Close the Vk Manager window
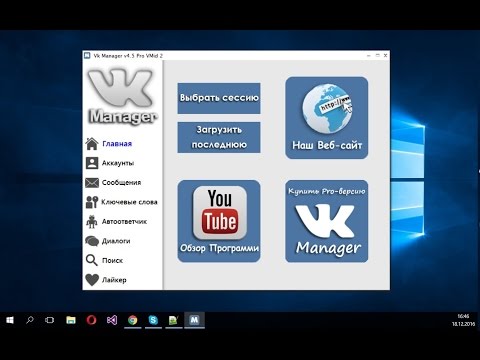 (x=386, y=55)
